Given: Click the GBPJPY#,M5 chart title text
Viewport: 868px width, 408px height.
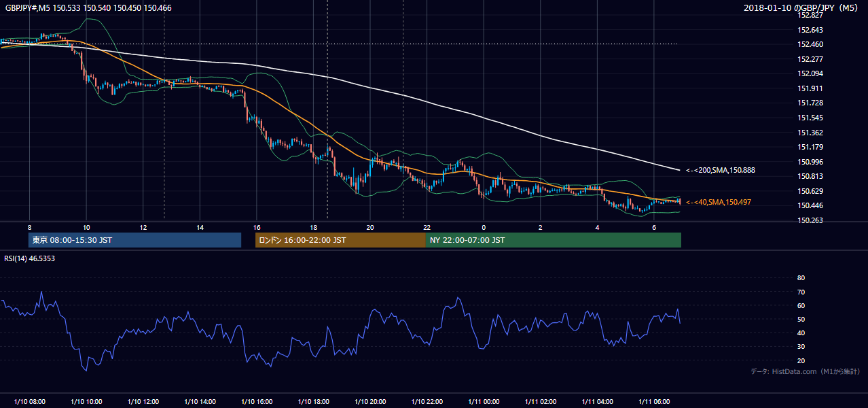Looking at the screenshot, I should [x=88, y=7].
